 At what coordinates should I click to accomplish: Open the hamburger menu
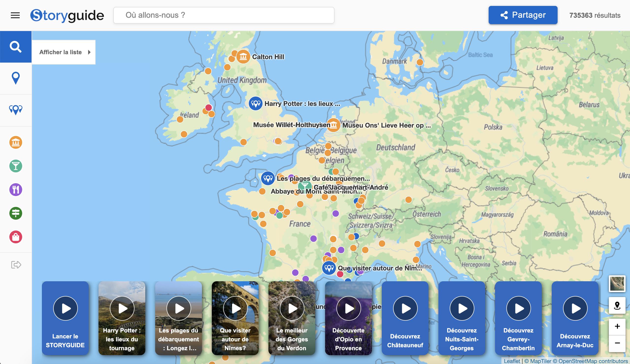[x=15, y=15]
